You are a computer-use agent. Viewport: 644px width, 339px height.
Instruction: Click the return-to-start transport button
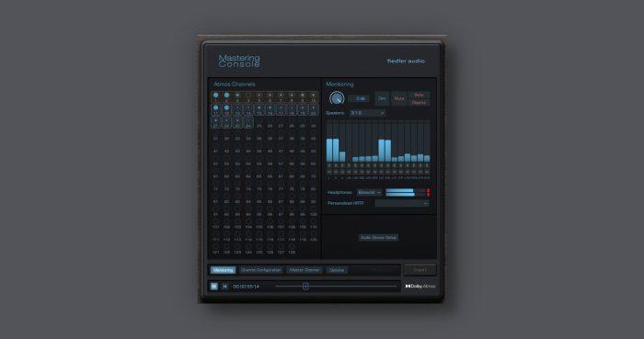click(224, 287)
